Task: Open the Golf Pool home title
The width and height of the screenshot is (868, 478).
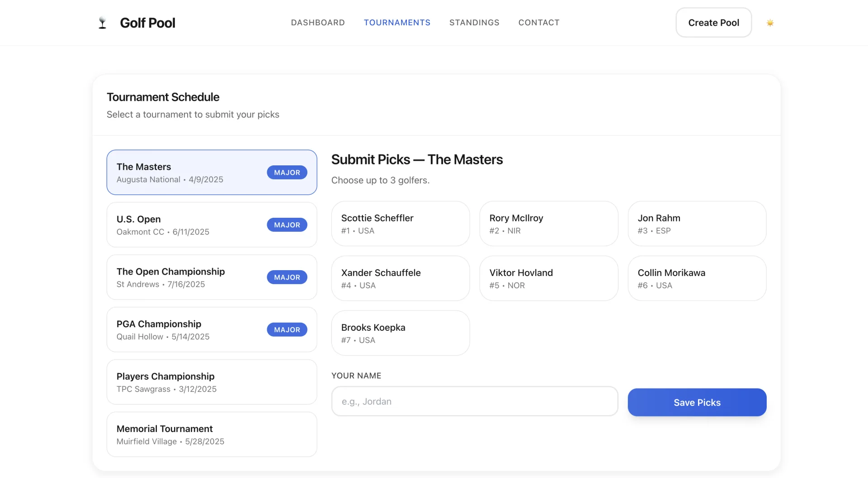Action: [x=147, y=23]
